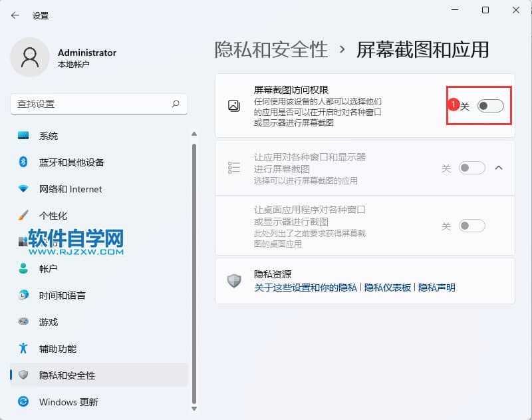Click the Administrator user avatar icon
The width and height of the screenshot is (532, 420).
point(29,57)
